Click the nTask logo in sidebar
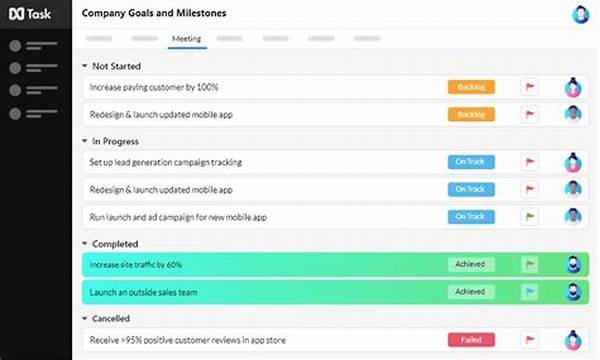 tap(30, 14)
